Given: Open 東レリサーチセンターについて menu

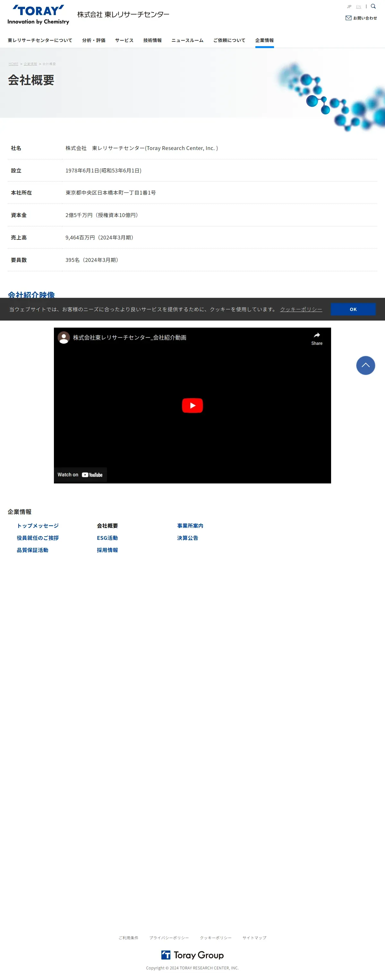Looking at the screenshot, I should pyautogui.click(x=40, y=40).
